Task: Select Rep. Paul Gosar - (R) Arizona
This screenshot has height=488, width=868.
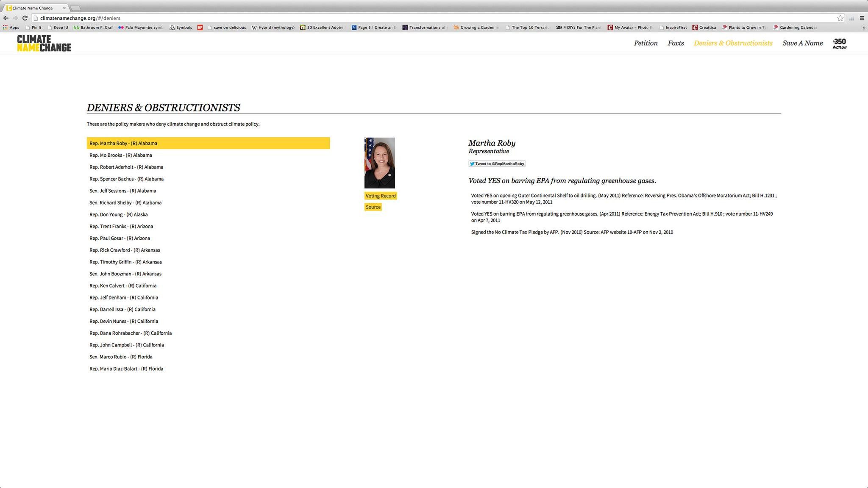Action: click(208, 238)
